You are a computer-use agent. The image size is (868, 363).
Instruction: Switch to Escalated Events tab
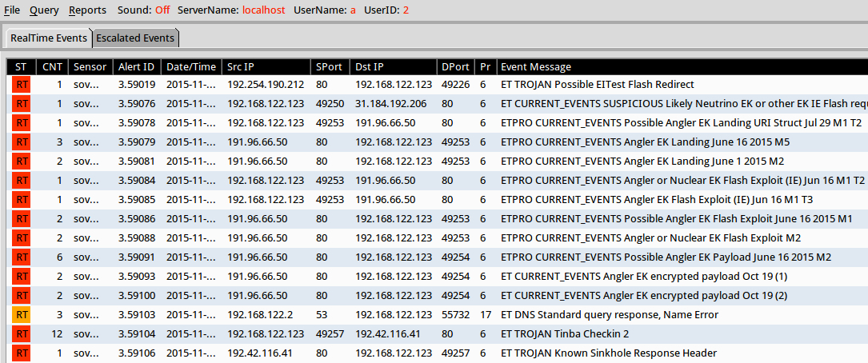tap(134, 38)
